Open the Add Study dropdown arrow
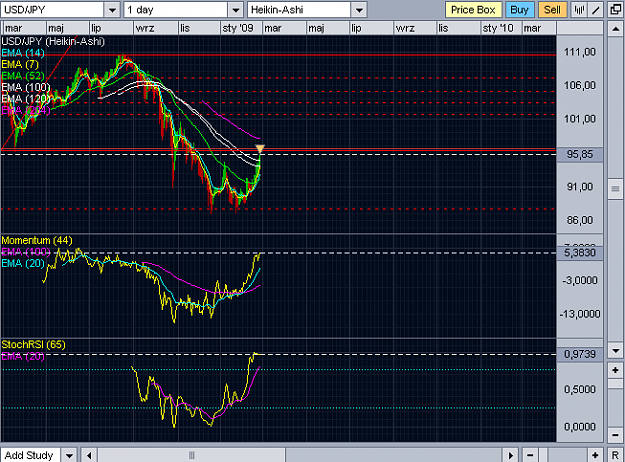Screen dimensions: 625x462 tap(69, 455)
